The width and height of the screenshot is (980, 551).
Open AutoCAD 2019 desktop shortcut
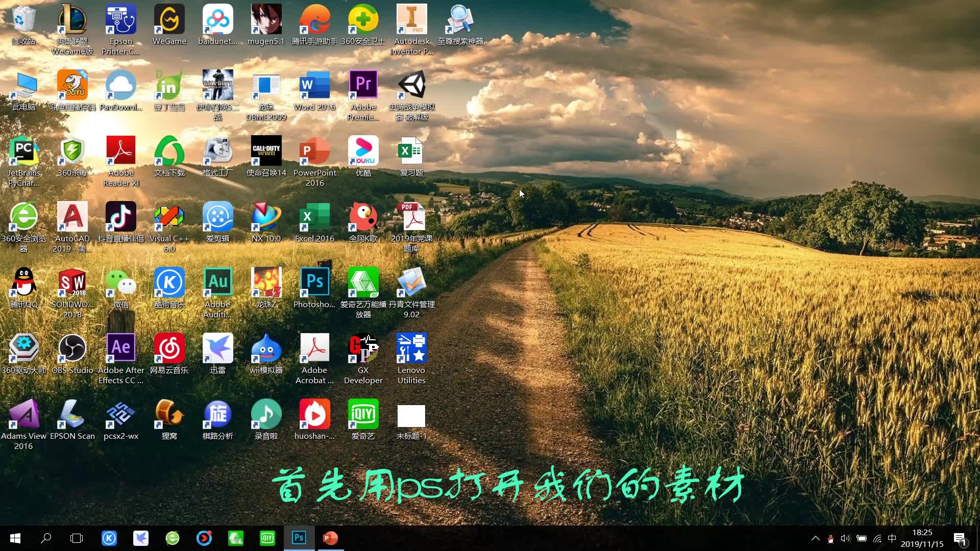(72, 227)
